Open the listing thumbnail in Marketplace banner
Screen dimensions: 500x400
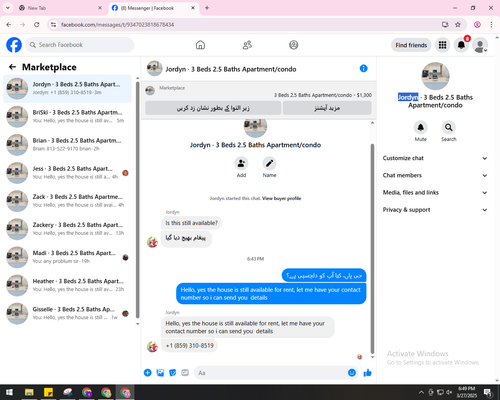coord(150,90)
